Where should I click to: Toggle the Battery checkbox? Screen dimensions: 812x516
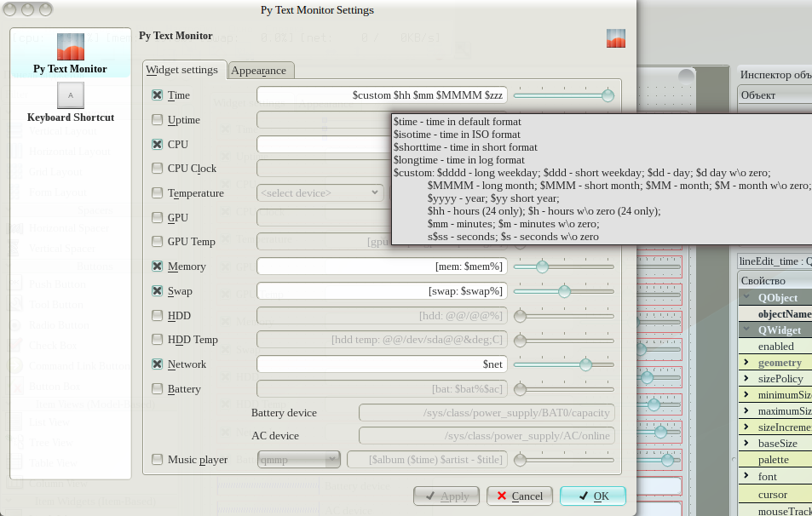(x=157, y=389)
